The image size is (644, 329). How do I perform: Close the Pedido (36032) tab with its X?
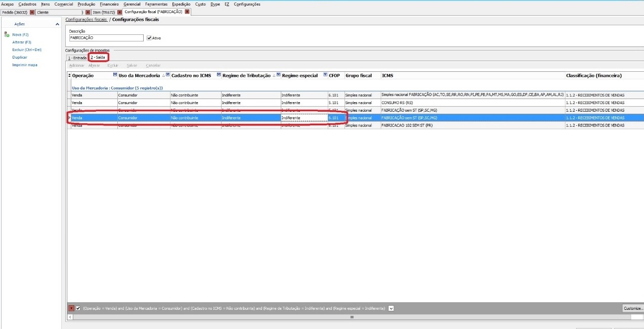click(32, 12)
